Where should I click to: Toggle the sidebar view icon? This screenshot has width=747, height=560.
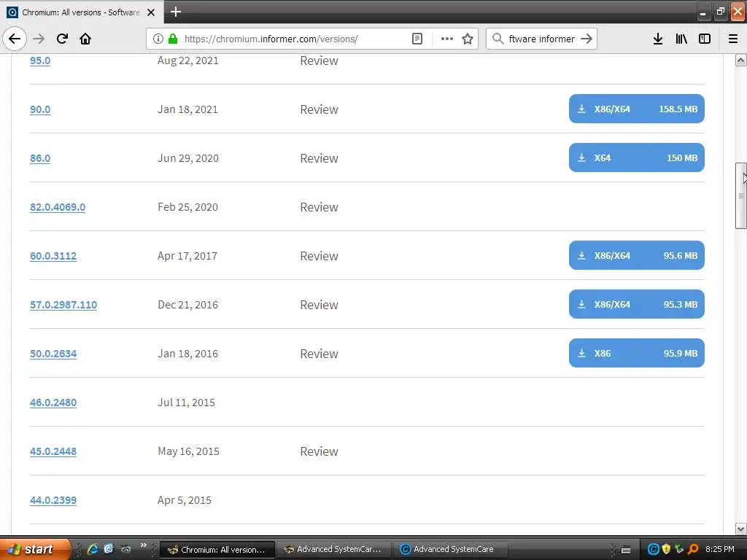tap(705, 39)
